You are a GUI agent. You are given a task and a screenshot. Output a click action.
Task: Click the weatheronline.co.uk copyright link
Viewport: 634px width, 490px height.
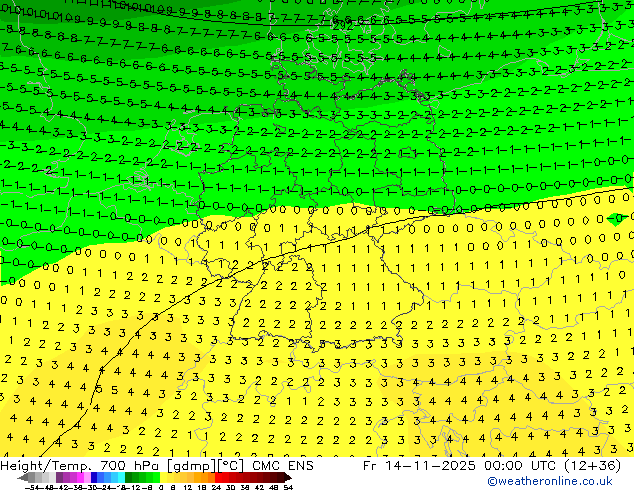click(x=550, y=481)
